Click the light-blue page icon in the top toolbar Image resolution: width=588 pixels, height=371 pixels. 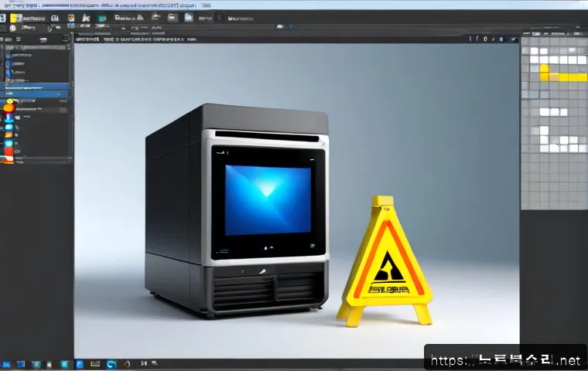pos(189,17)
